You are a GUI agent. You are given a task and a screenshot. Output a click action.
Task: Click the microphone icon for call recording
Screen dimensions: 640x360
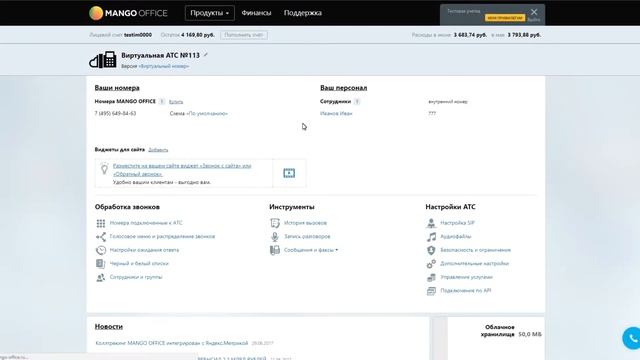click(275, 237)
